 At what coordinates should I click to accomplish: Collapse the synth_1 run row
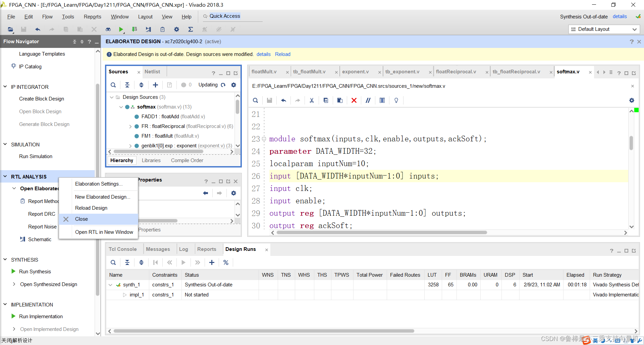tap(110, 285)
